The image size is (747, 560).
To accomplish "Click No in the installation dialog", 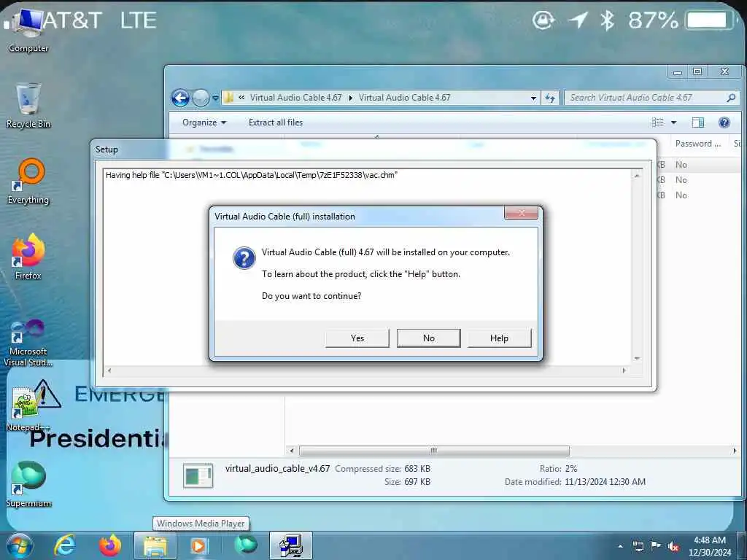I will point(428,338).
